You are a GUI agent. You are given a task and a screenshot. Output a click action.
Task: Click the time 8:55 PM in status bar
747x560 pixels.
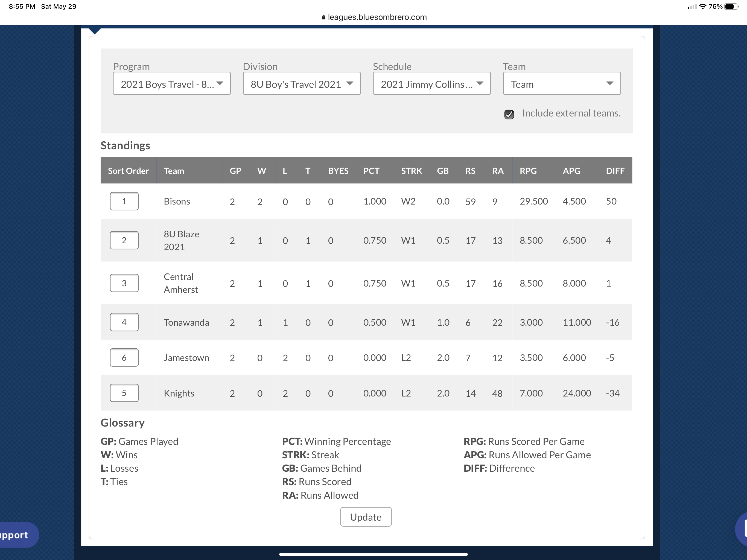22,6
